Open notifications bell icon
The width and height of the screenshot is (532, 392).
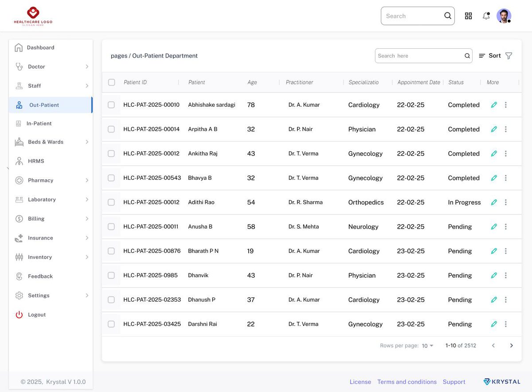tap(486, 16)
